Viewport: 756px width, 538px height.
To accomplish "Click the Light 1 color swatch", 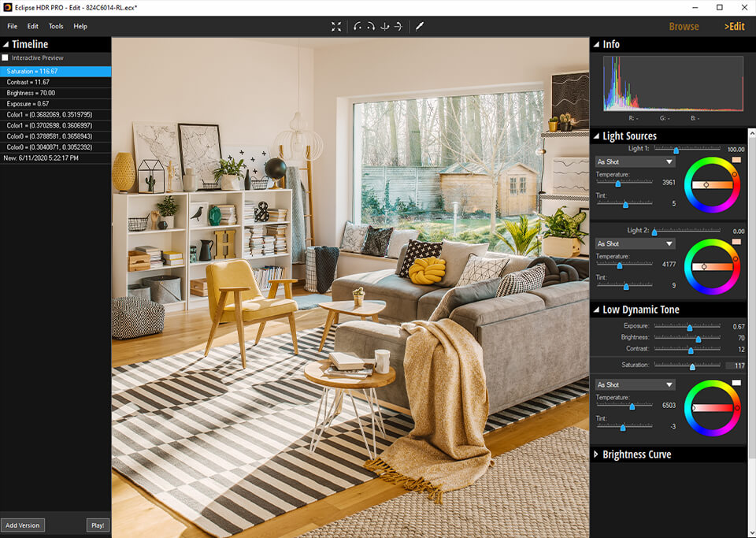I will (x=736, y=160).
